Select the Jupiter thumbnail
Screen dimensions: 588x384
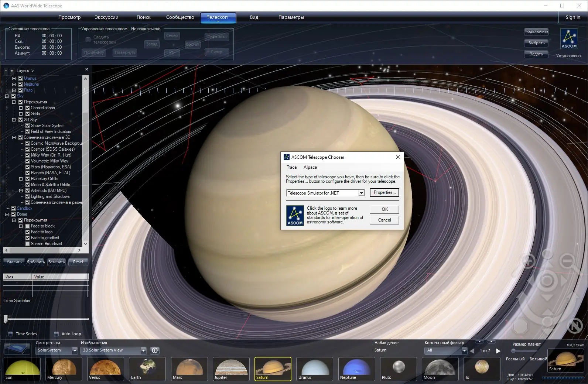231,369
